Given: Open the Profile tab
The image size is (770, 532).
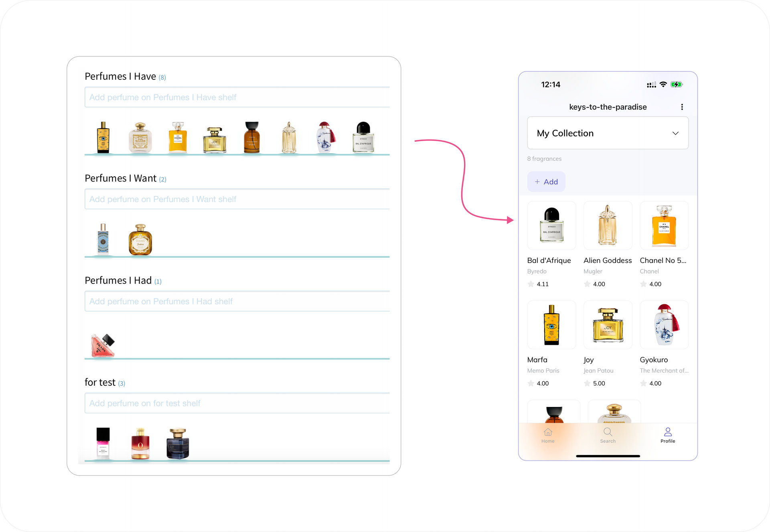Looking at the screenshot, I should click(x=668, y=435).
